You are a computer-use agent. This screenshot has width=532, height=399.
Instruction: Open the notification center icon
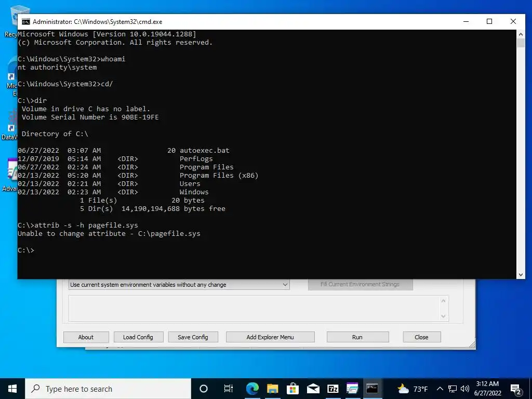pos(516,389)
